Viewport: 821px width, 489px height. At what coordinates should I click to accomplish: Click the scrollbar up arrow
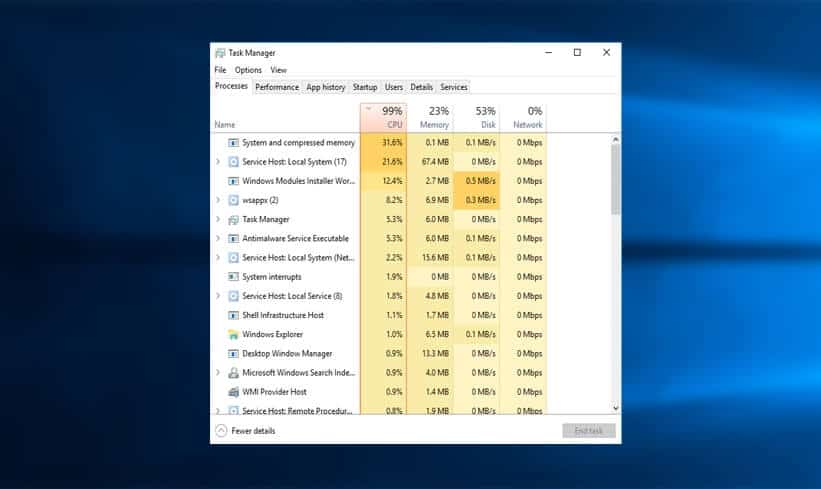(615, 139)
